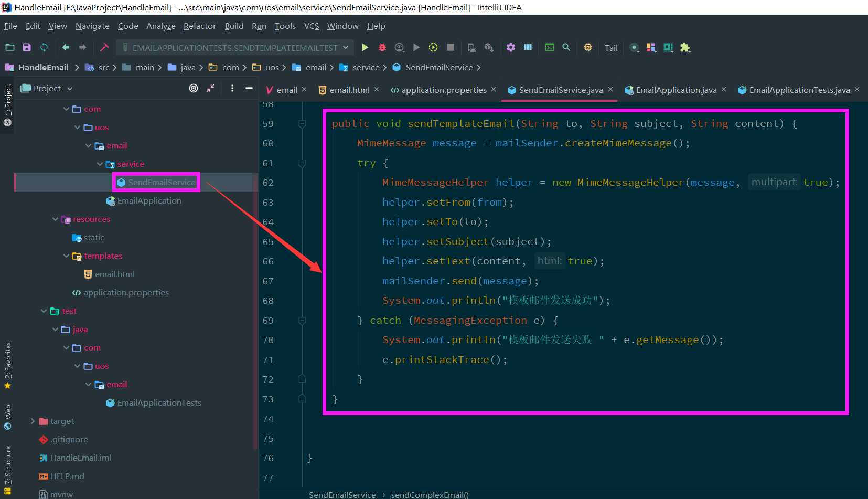
Task: Click the Synchronize refresh icon
Action: 44,47
